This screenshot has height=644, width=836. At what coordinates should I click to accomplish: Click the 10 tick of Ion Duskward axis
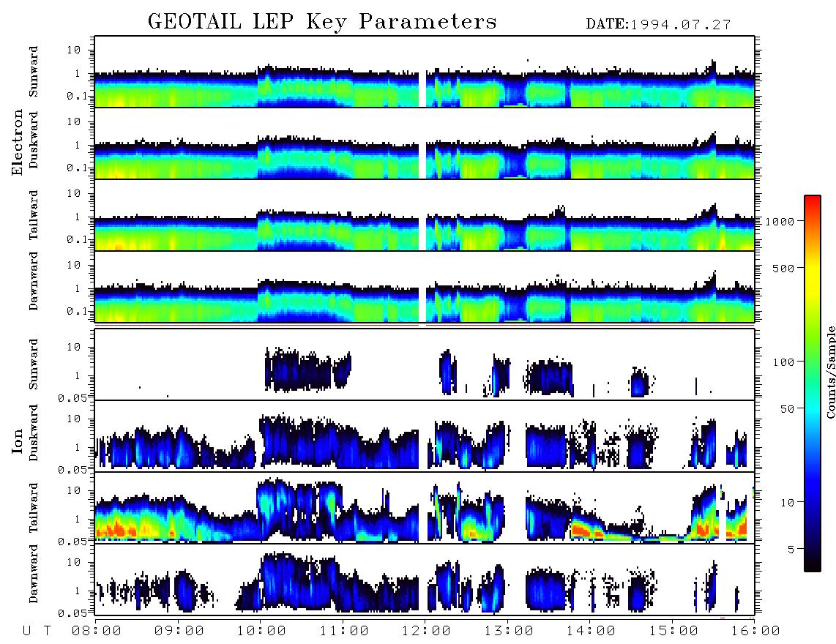[x=74, y=419]
